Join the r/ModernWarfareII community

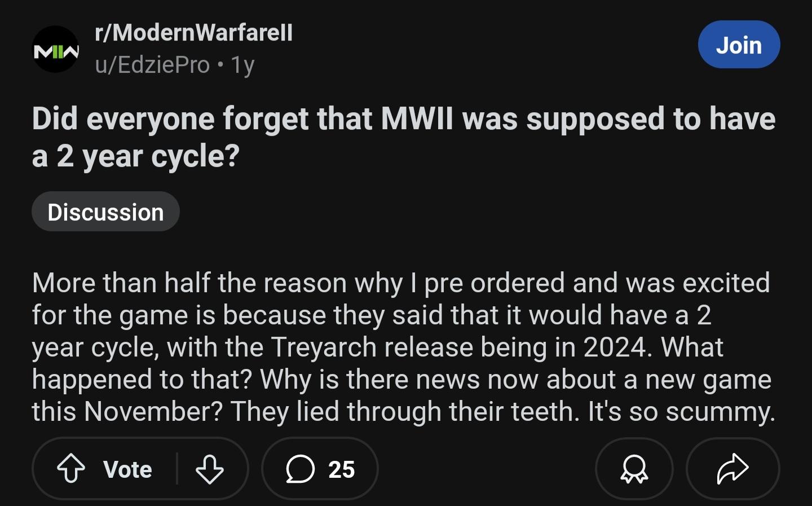pos(739,45)
